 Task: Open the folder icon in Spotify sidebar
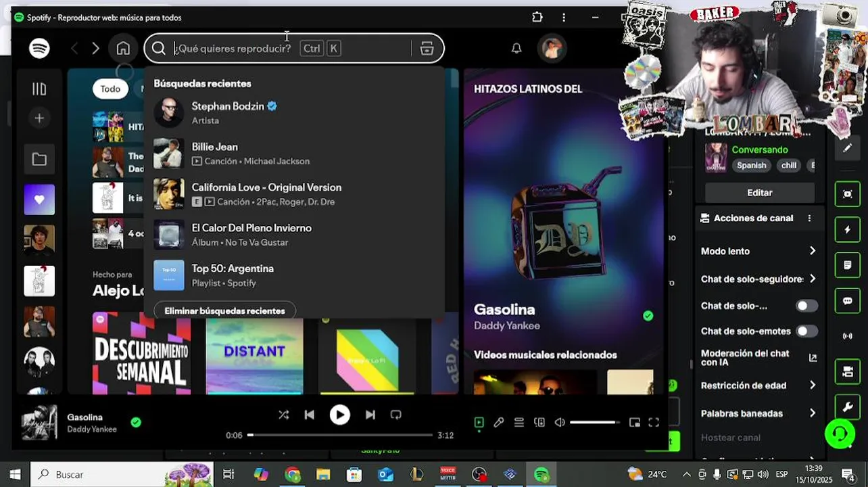pyautogui.click(x=39, y=160)
